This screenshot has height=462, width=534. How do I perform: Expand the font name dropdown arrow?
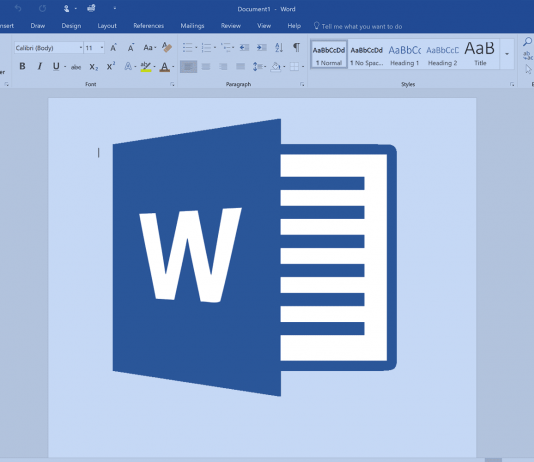tap(81, 48)
